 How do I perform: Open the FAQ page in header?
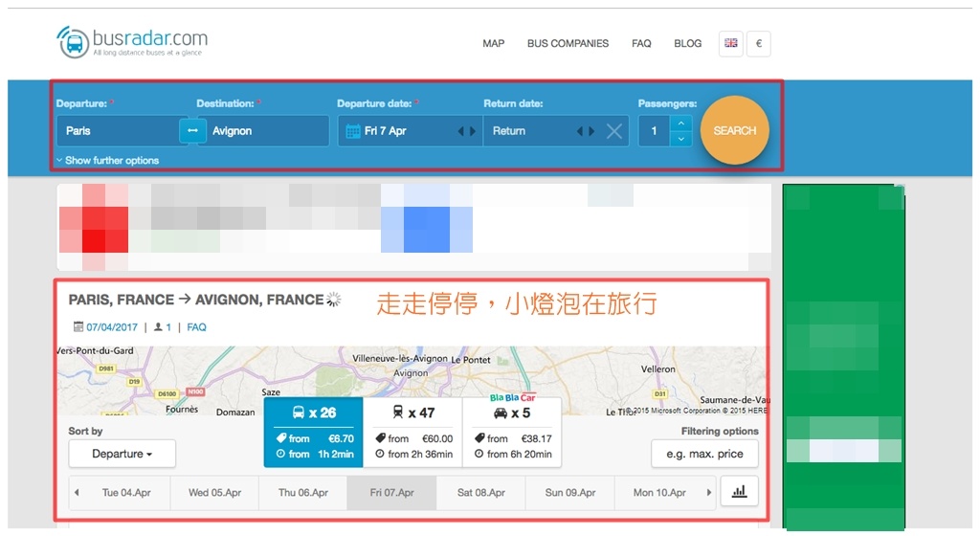[x=641, y=43]
